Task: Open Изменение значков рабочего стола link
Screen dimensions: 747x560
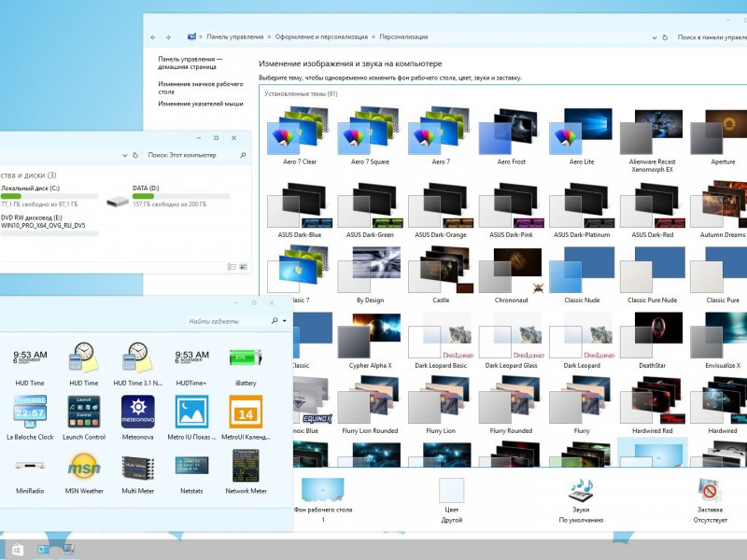Action: (201, 88)
